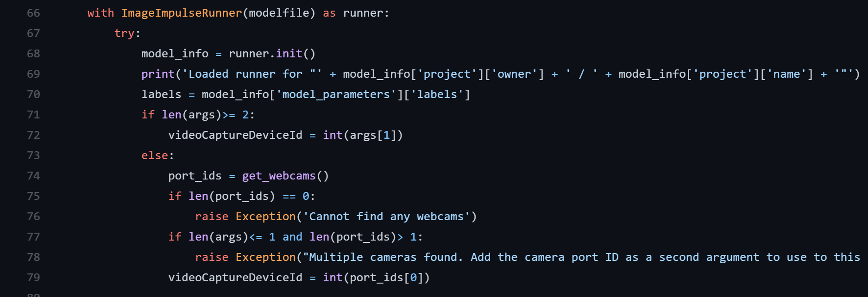The height and width of the screenshot is (297, 868).
Task: Click 'Loaded runner for' string literal
Action: pos(252,74)
